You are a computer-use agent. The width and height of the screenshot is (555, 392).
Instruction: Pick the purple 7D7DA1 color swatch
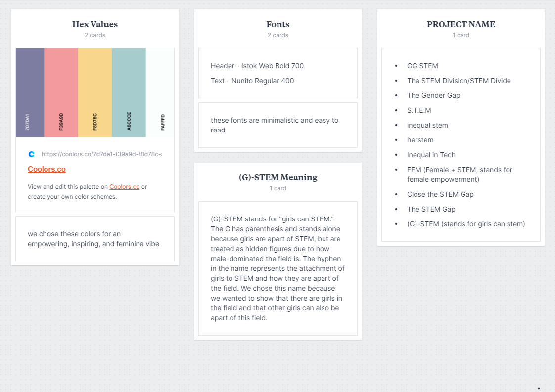[x=30, y=93]
